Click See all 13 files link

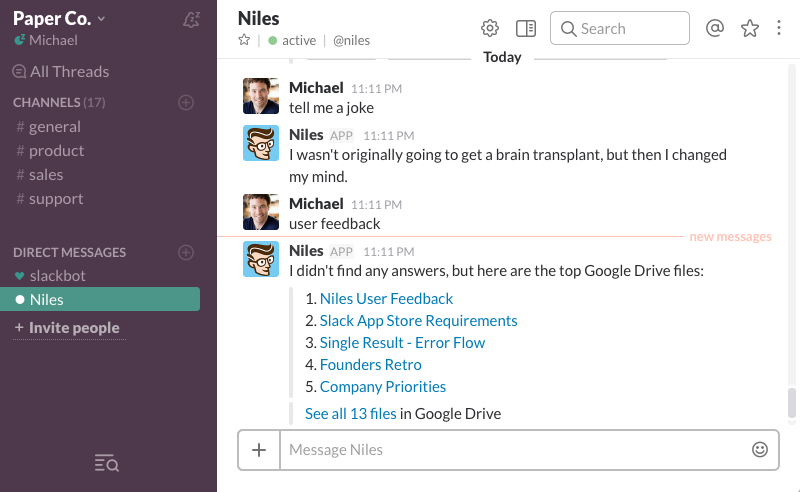351,413
